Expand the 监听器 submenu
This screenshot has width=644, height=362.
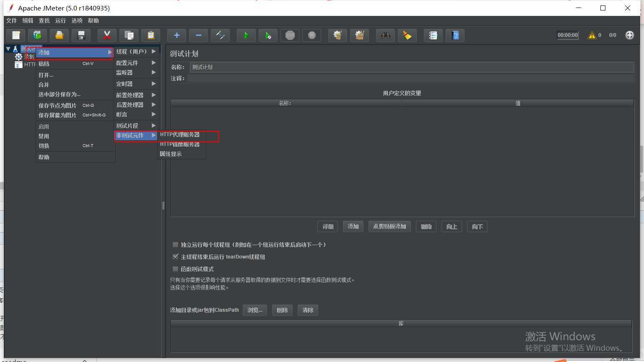tap(136, 72)
